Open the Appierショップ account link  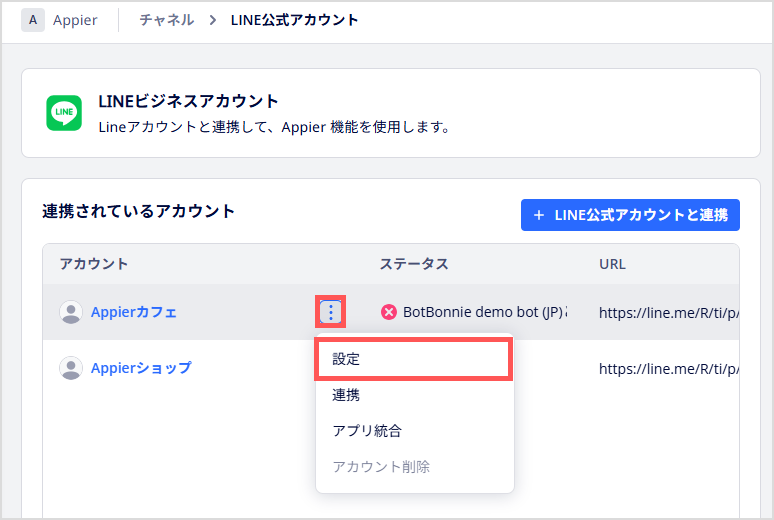tap(141, 368)
